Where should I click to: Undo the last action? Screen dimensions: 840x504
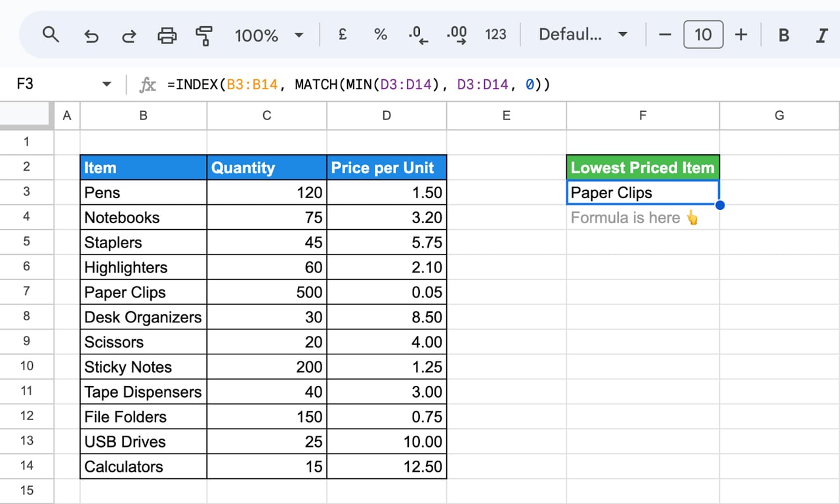click(x=91, y=35)
